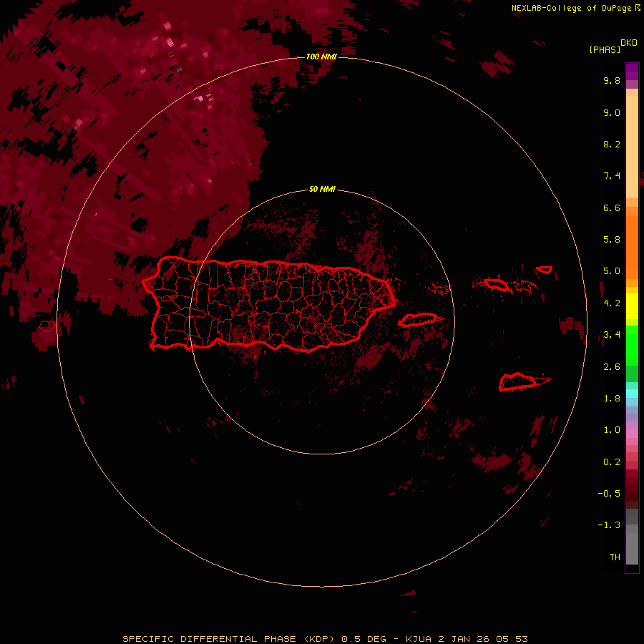Screen dimensions: 644x644
Task: Select the 1.8 scale label
Action: click(612, 399)
